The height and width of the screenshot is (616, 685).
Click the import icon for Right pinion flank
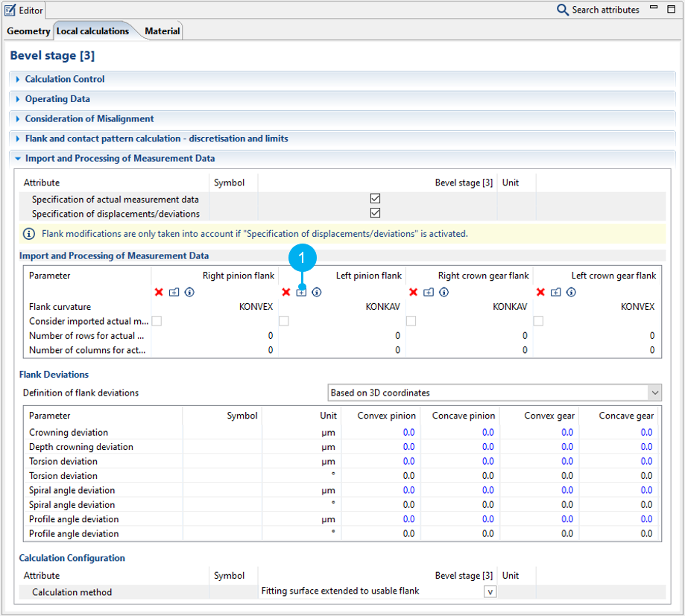click(x=174, y=292)
